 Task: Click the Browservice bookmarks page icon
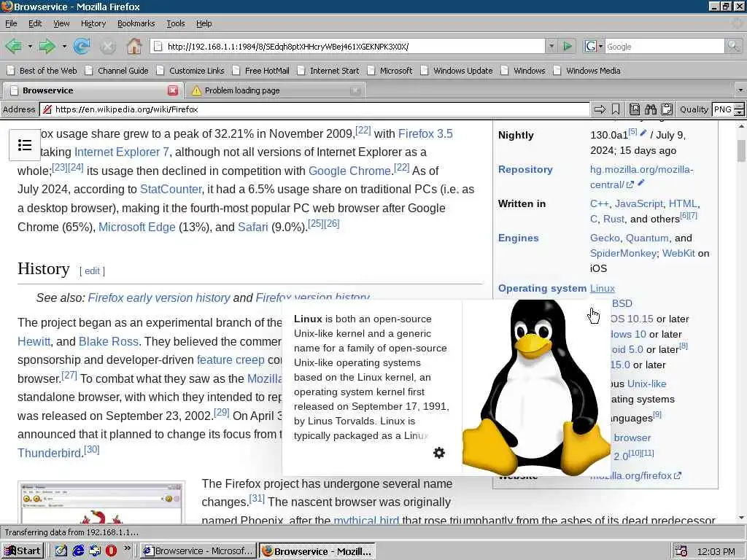(x=635, y=109)
